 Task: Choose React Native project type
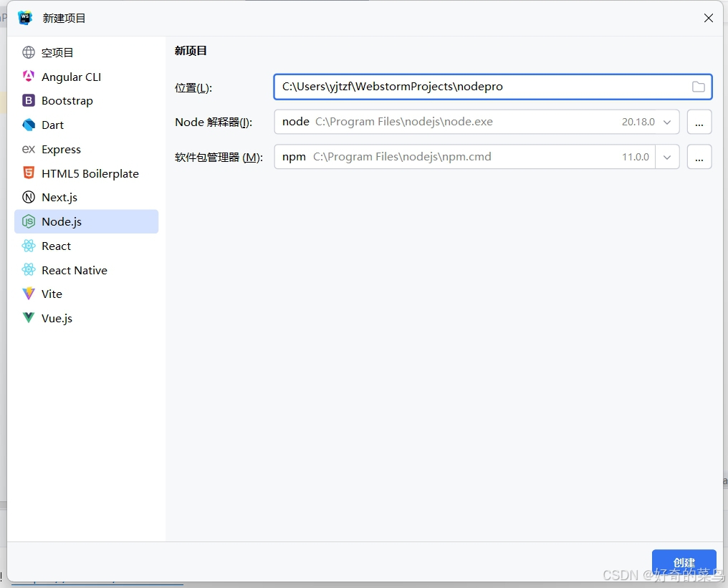(x=87, y=269)
